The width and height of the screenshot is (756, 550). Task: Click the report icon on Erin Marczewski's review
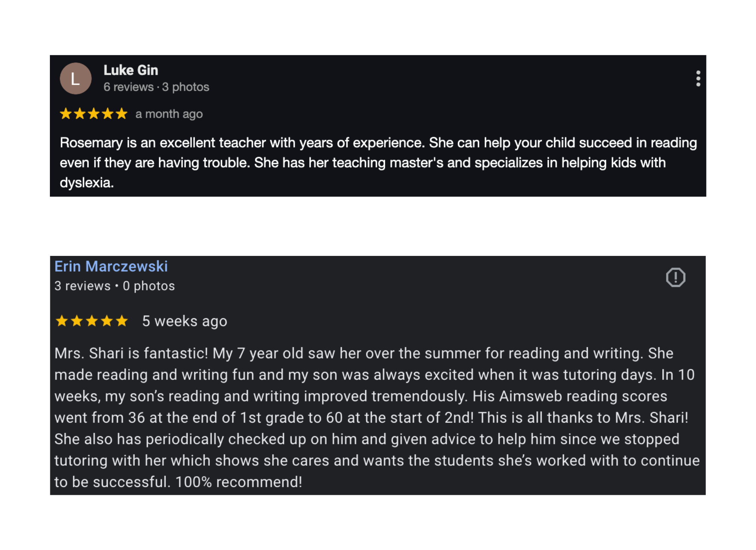coord(675,277)
